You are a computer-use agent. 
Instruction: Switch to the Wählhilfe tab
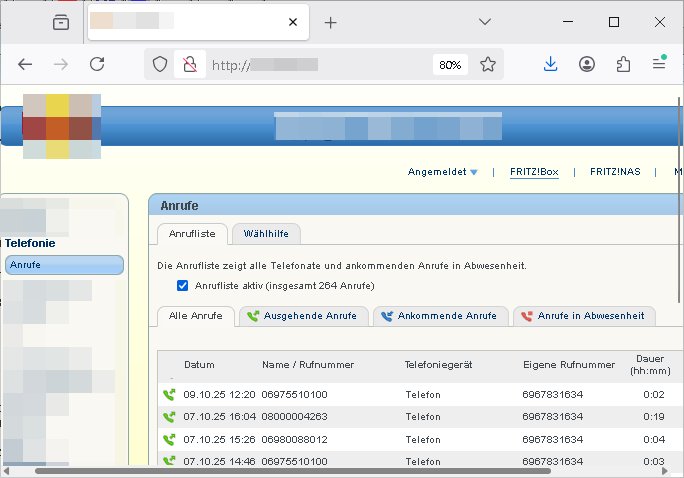tap(266, 234)
